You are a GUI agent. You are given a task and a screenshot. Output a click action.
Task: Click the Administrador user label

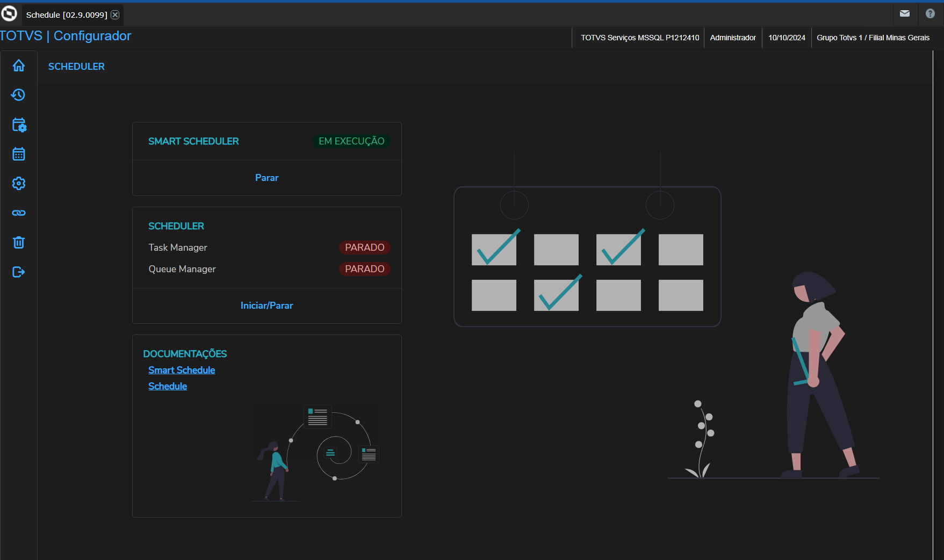(x=733, y=38)
